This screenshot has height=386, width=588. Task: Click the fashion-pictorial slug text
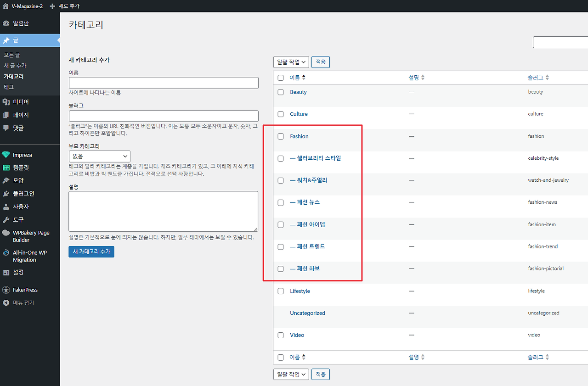tap(546, 269)
